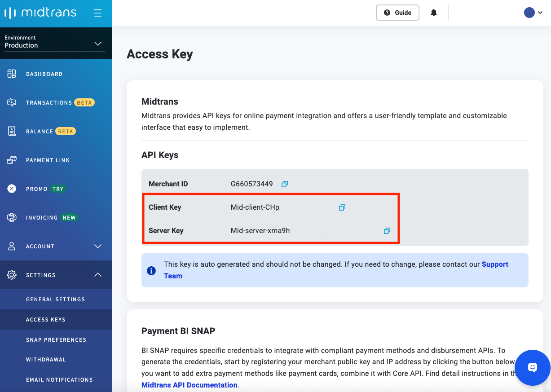Viewport: 551px width, 392px height.
Task: Click the Promo percent icon
Action: pos(12,189)
